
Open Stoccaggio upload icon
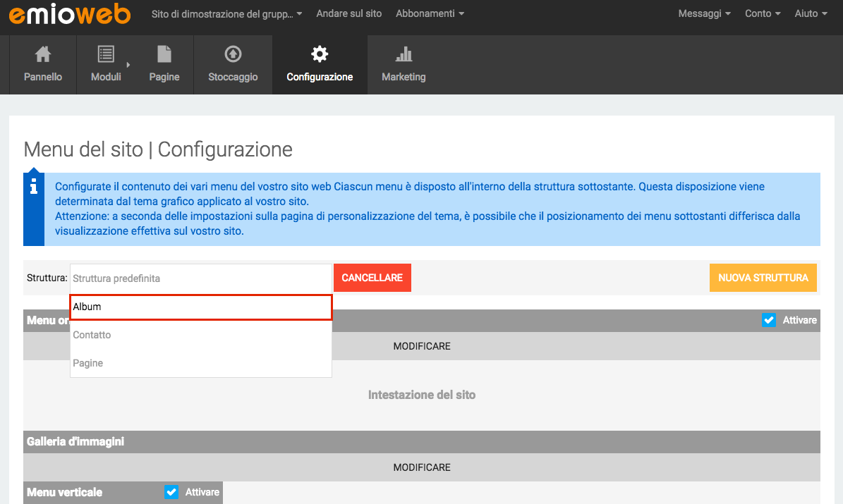click(x=233, y=54)
